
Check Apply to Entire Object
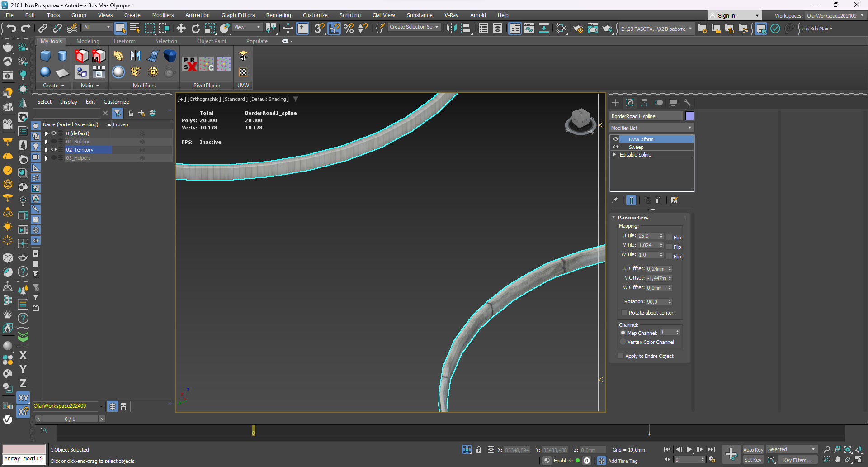click(x=621, y=356)
